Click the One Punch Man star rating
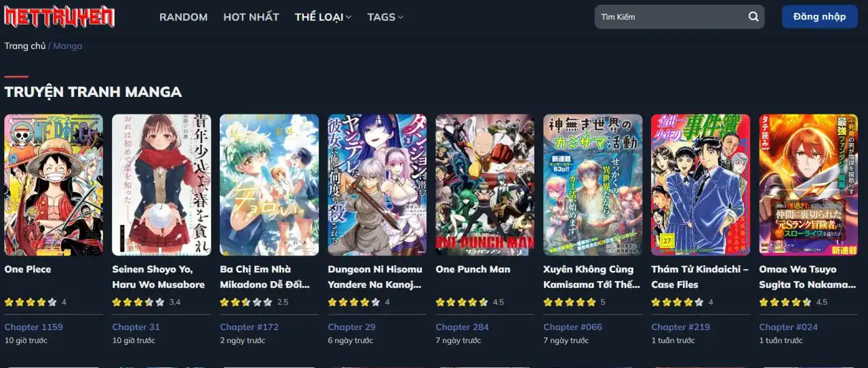Screen dimensions: 868x368 pyautogui.click(x=462, y=302)
